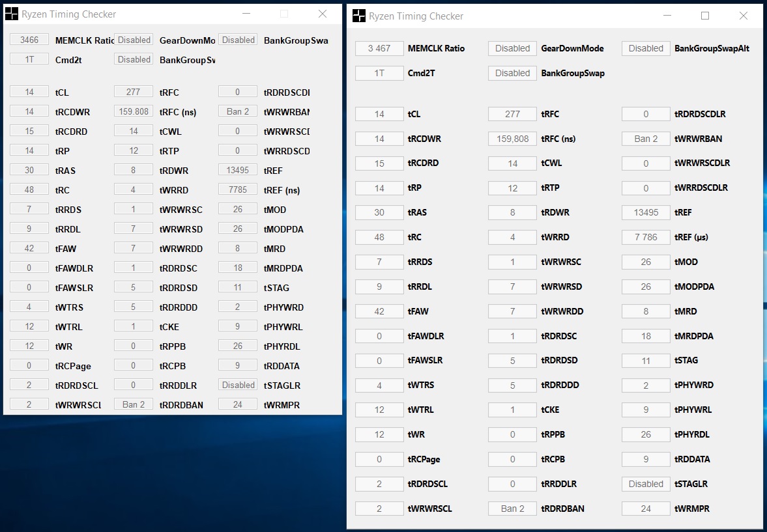The height and width of the screenshot is (532, 767).
Task: Click the tWRRD value 4 in left window
Action: pyautogui.click(x=134, y=189)
